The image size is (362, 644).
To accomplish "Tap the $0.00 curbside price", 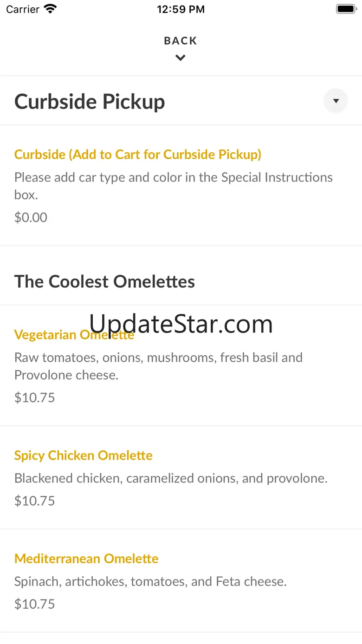I will tap(31, 217).
